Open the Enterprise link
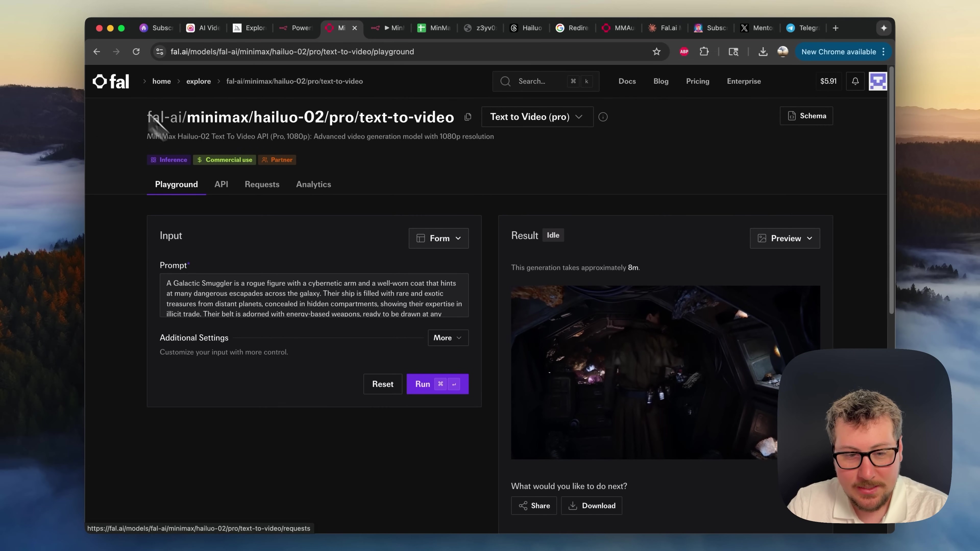This screenshot has height=551, width=980. tap(744, 81)
